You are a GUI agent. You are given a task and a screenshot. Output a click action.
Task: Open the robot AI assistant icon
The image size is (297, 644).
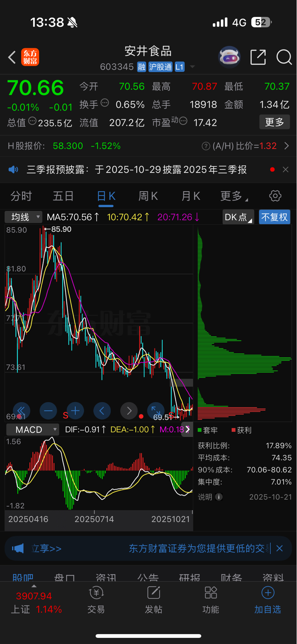tap(229, 57)
